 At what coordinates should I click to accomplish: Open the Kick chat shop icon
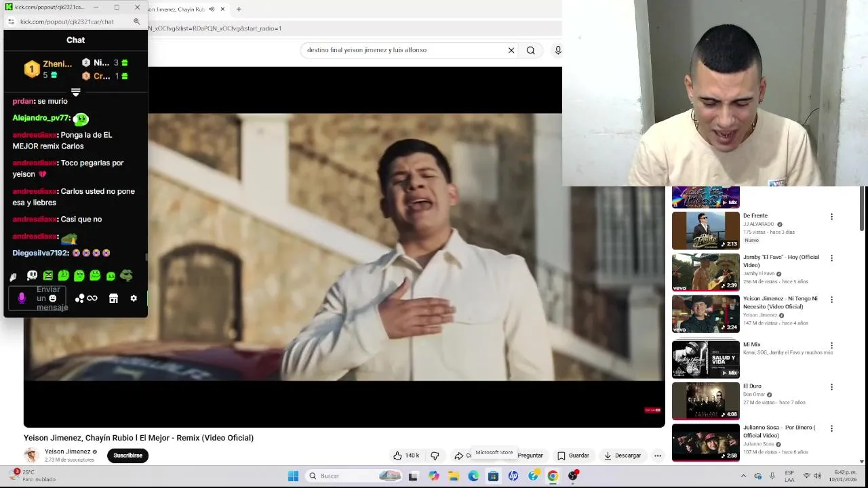coord(113,298)
